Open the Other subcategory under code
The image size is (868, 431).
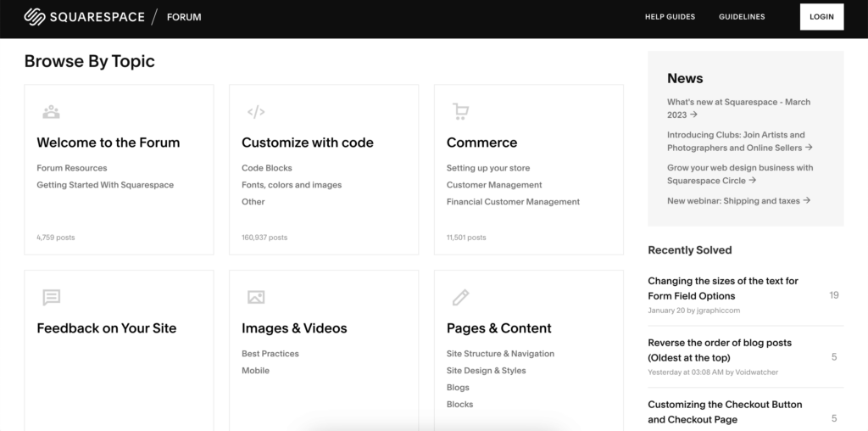[253, 202]
